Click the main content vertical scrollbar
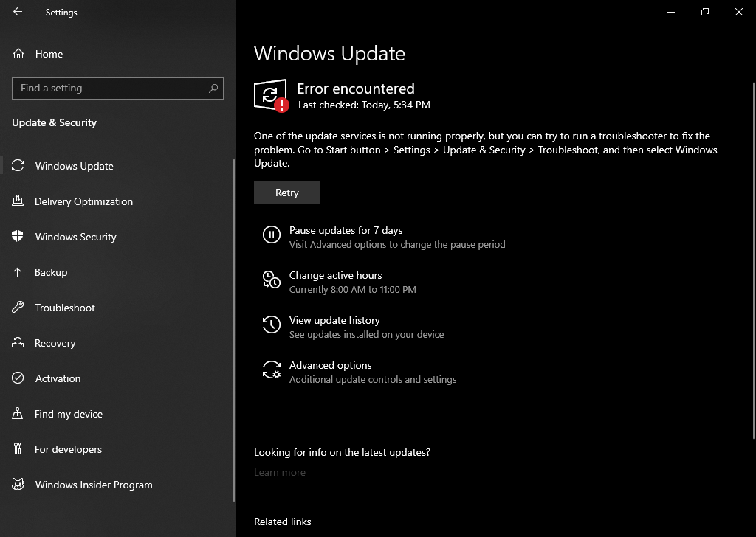 pos(754,260)
